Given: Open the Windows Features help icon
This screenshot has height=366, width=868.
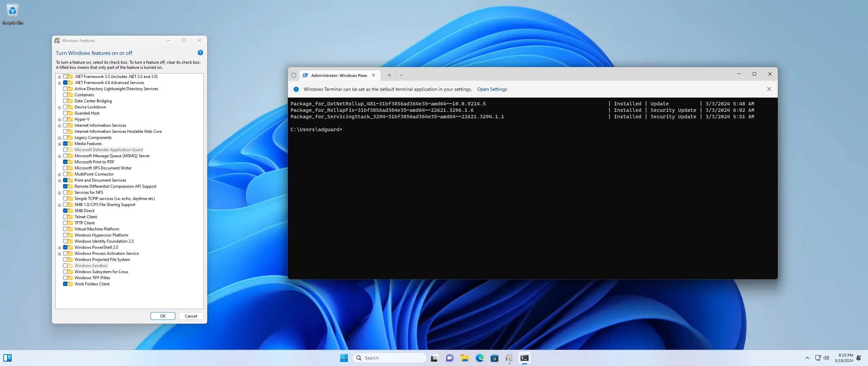Looking at the screenshot, I should click(x=200, y=53).
